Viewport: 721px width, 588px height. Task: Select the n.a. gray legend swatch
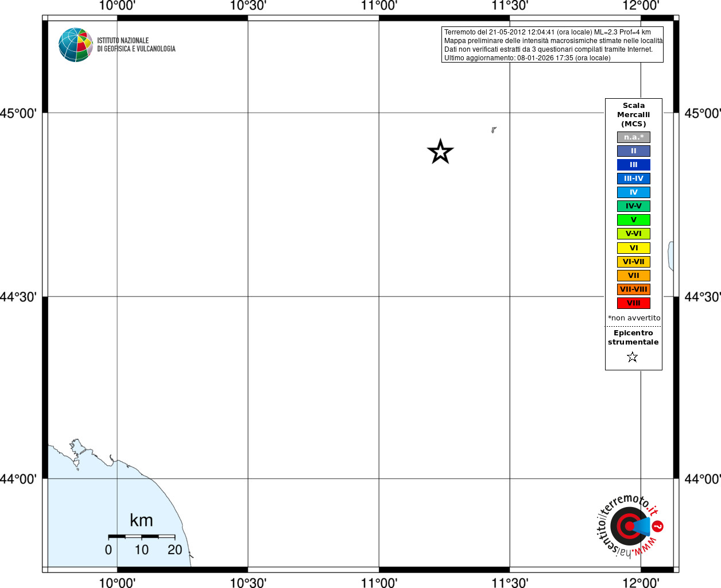point(634,137)
